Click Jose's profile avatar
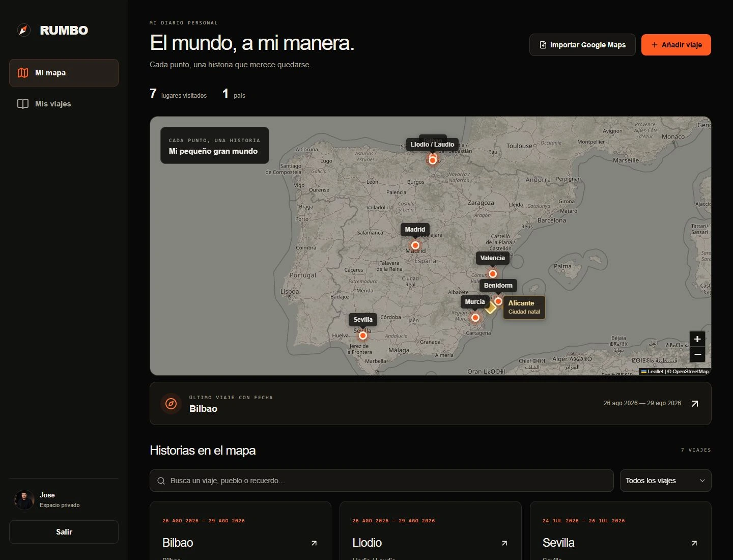 tap(24, 500)
